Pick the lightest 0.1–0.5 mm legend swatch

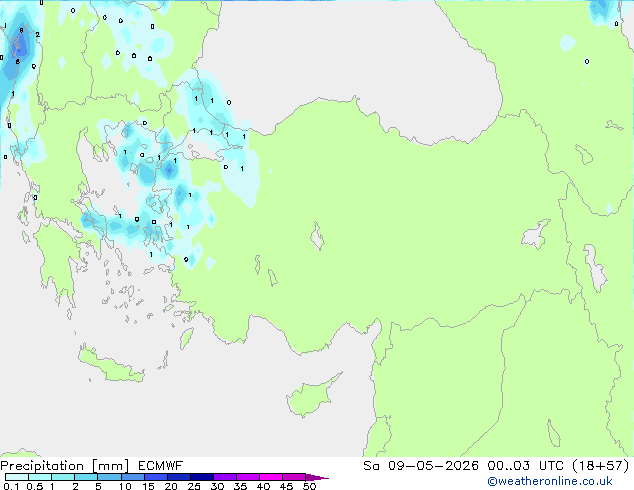pyautogui.click(x=17, y=477)
